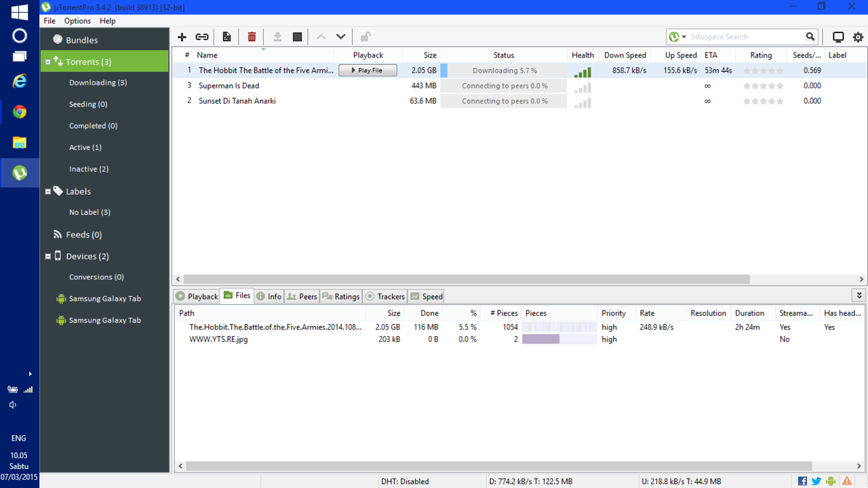Click the Facebook icon in status bar

(x=802, y=481)
